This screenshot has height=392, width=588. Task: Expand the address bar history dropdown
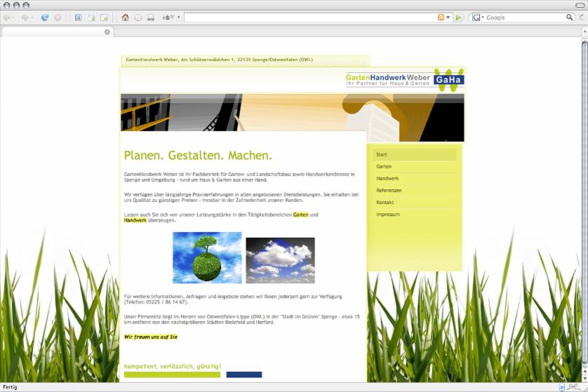coord(448,18)
